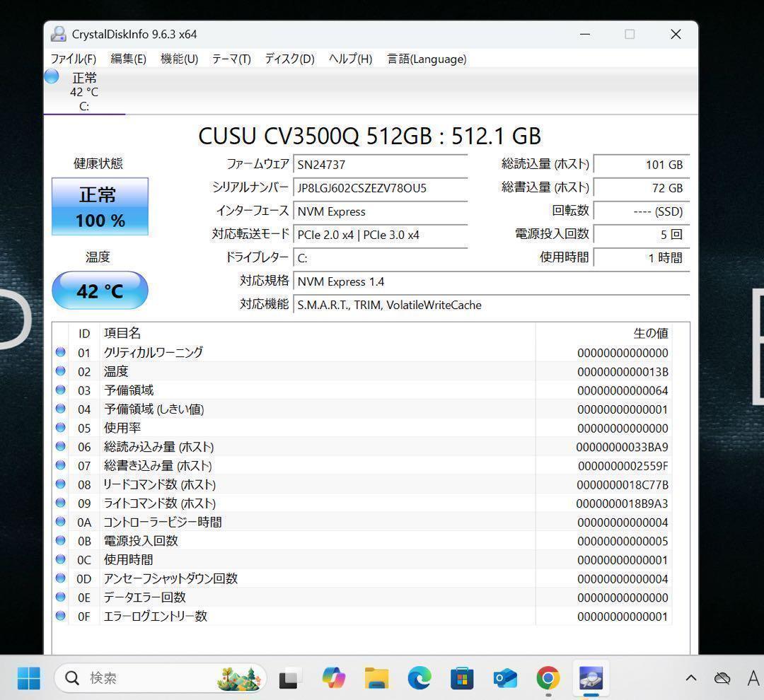Click the status dot for ID 09 ライトコマンド数
The width and height of the screenshot is (764, 700).
pos(60,502)
